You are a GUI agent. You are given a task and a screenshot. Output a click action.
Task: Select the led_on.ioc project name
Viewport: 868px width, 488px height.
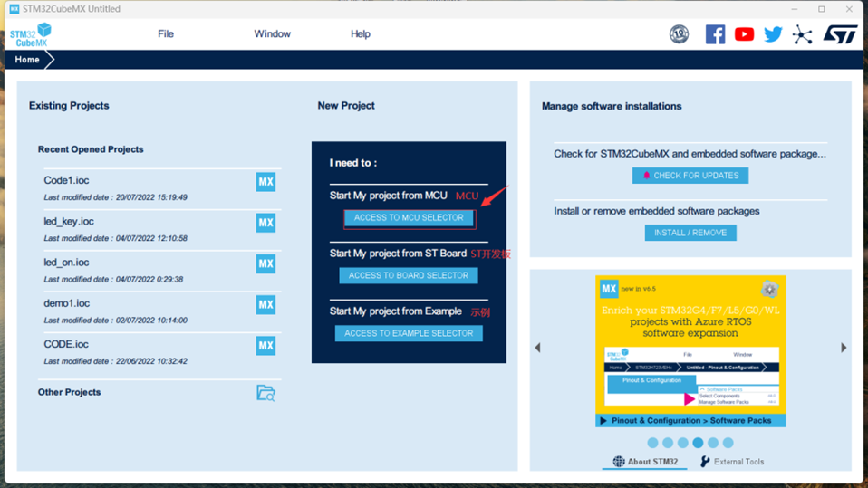pyautogui.click(x=66, y=263)
